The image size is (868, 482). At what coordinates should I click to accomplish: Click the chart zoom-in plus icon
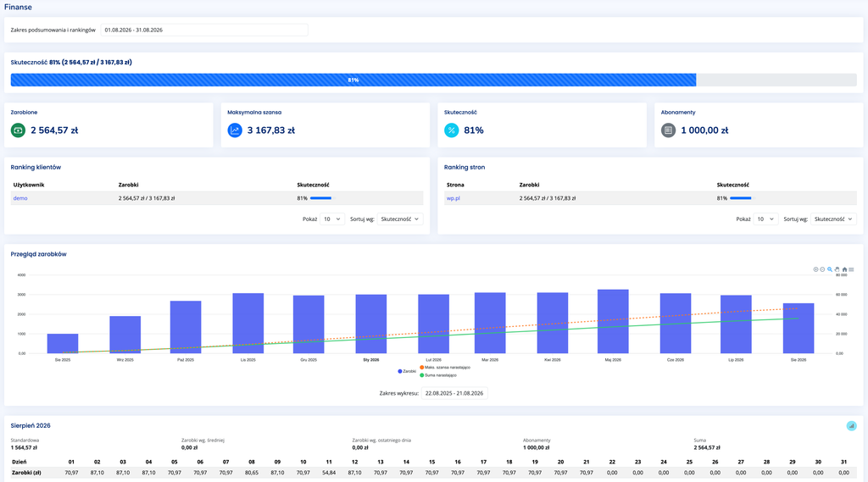point(815,269)
